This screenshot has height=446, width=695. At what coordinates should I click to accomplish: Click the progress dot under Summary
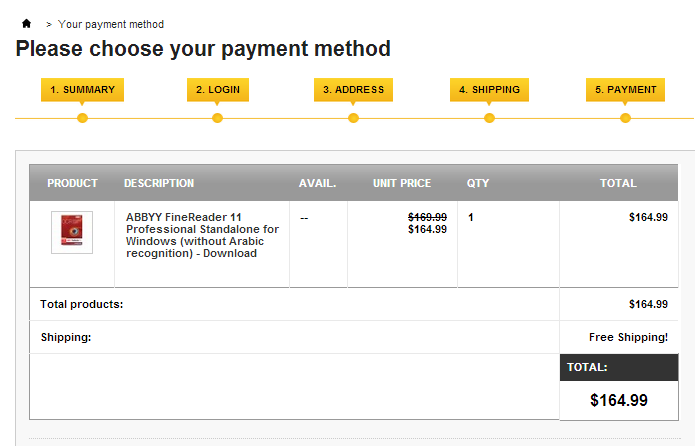pos(82,118)
